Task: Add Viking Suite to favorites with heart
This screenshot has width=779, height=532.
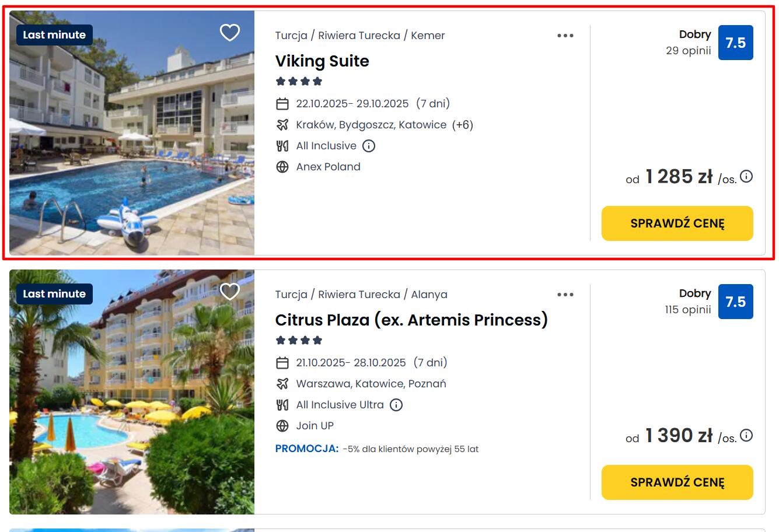Action: point(230,33)
